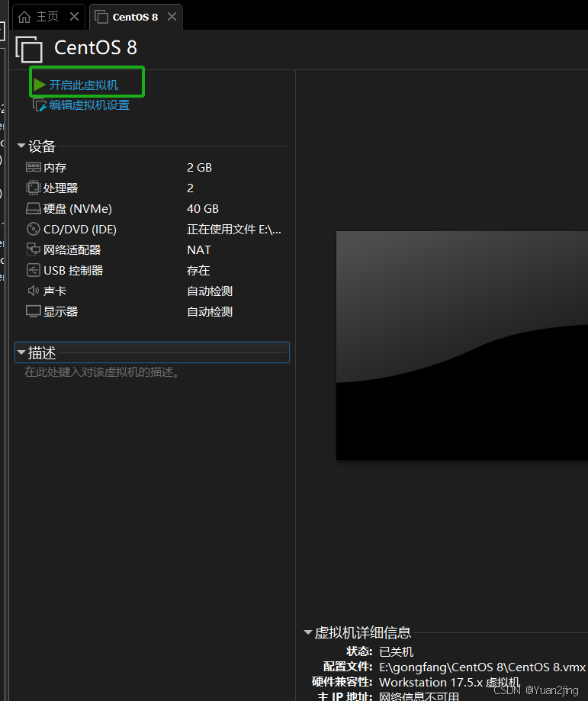This screenshot has width=588, height=701.
Task: Click the config file path CentOS 8.vmx
Action: 483,667
